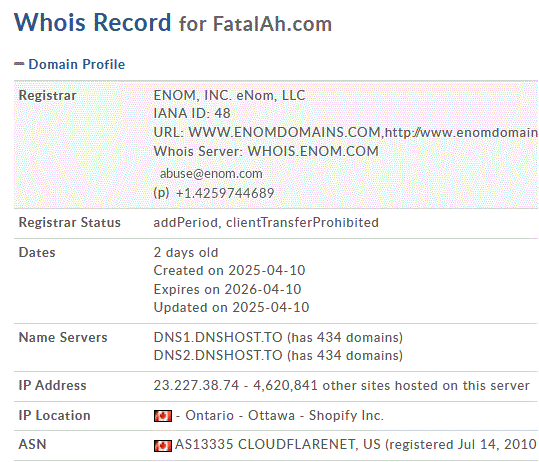Viewport: 539px width, 462px height.
Task: Click the flag icon in ASN row
Action: 163,446
